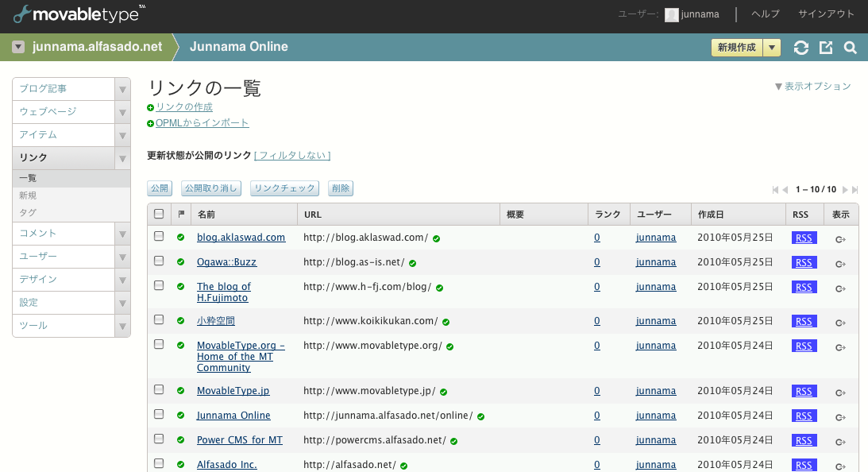The image size is (868, 472).
Task: Click the view icon in Ogawa::Buzz row
Action: pyautogui.click(x=840, y=265)
